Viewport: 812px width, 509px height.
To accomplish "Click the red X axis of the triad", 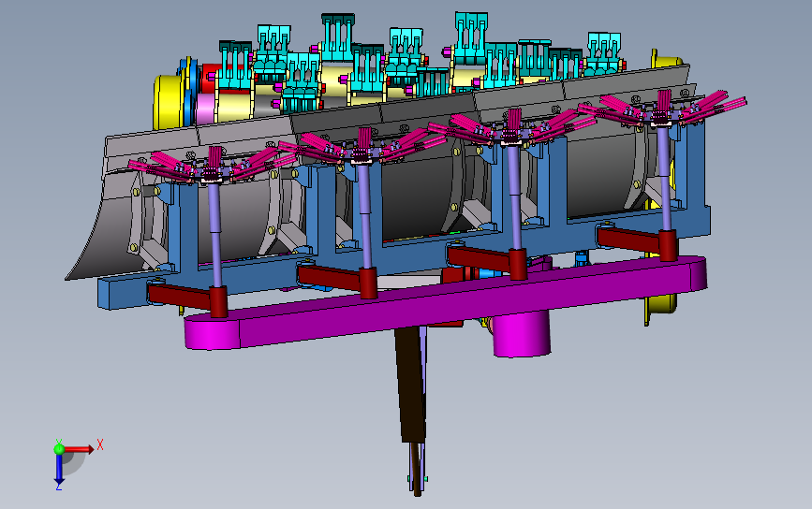I will tap(79, 448).
